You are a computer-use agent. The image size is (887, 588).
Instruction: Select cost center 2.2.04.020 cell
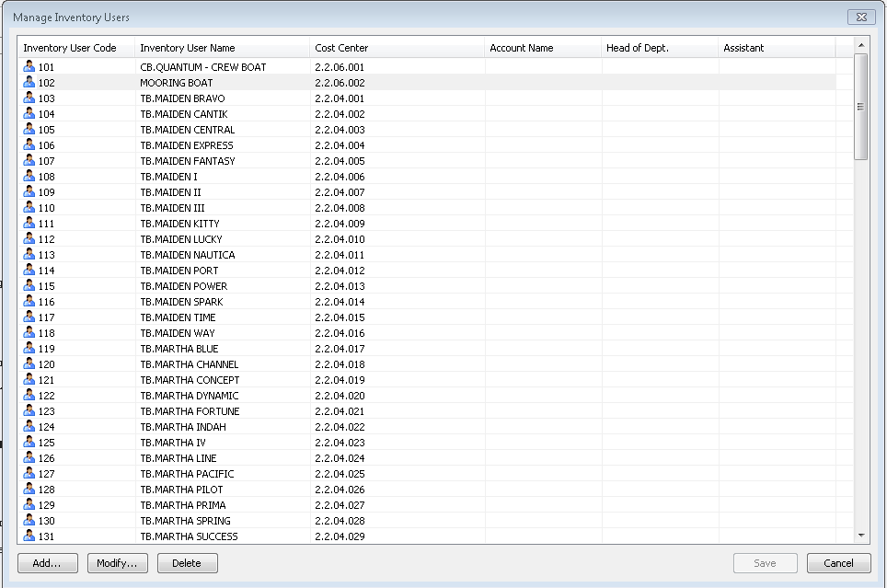click(340, 396)
